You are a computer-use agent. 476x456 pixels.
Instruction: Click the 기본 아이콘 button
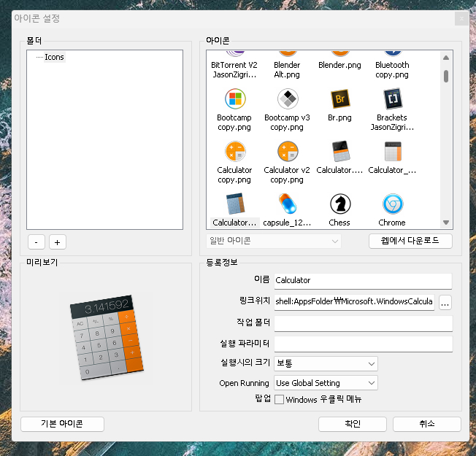(62, 424)
